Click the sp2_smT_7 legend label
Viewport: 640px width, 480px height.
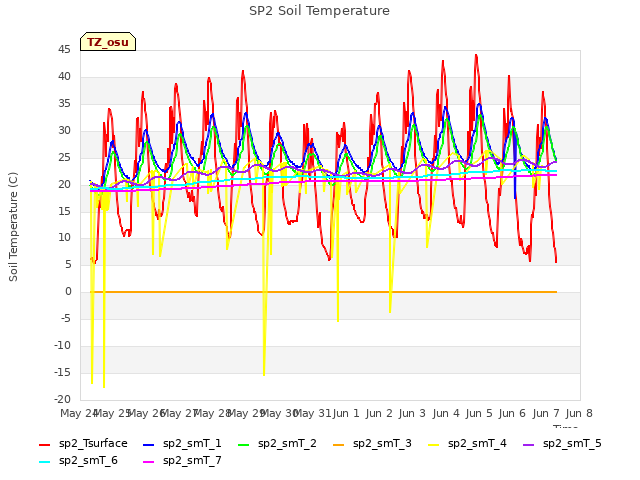coord(192,460)
